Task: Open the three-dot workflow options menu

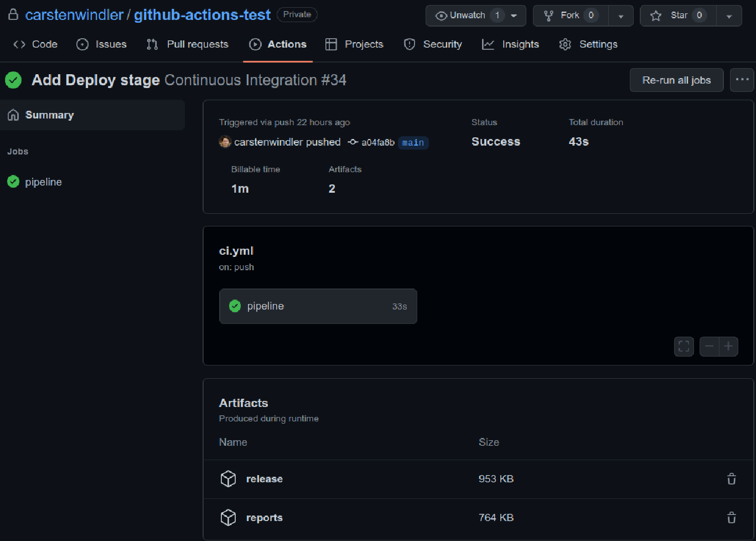Action: (x=742, y=80)
